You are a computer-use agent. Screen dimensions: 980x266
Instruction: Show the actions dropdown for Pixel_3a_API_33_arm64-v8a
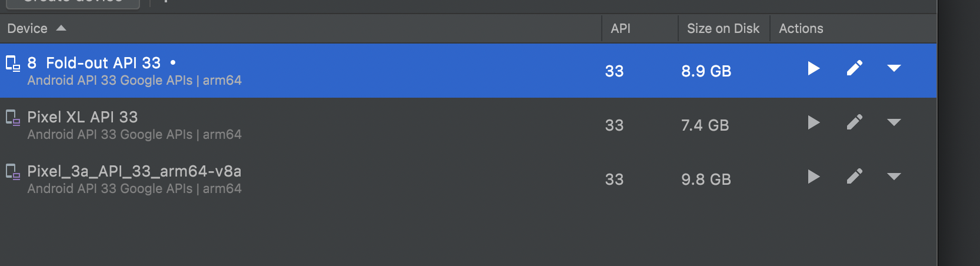[894, 177]
